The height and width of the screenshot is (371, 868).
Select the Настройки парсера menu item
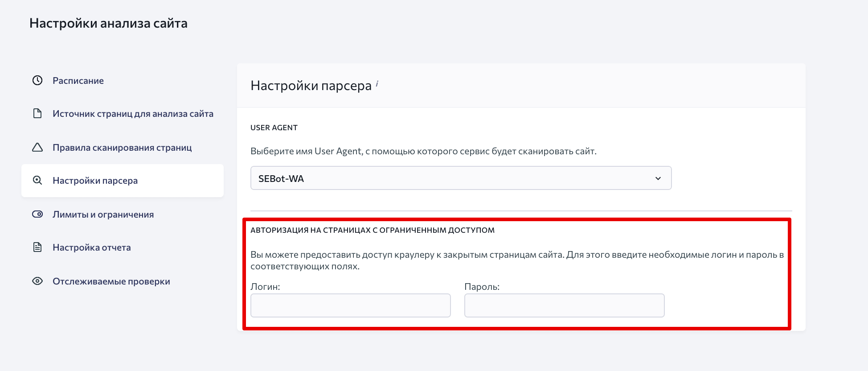coord(123,181)
